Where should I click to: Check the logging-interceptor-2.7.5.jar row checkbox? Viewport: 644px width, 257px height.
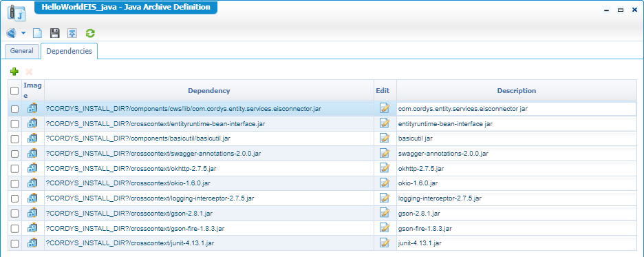coord(14,198)
